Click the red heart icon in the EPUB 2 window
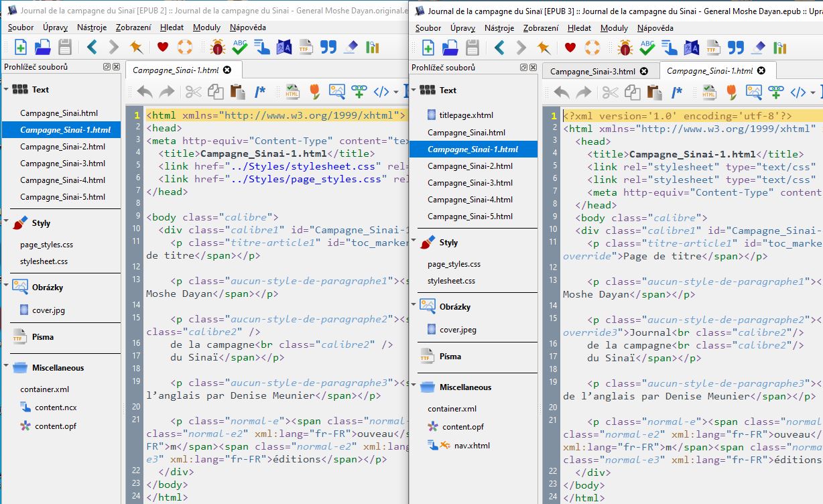Screen dimensions: 823x504 [162, 47]
